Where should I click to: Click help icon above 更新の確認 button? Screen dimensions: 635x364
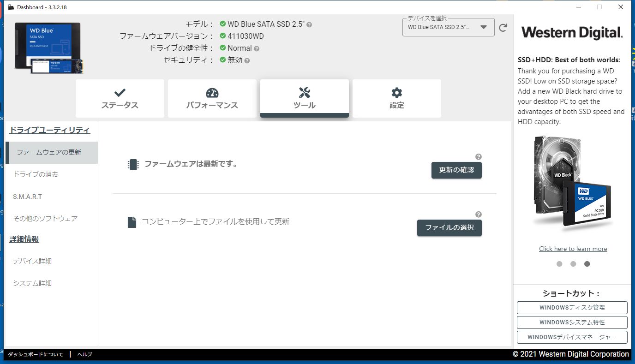[479, 157]
